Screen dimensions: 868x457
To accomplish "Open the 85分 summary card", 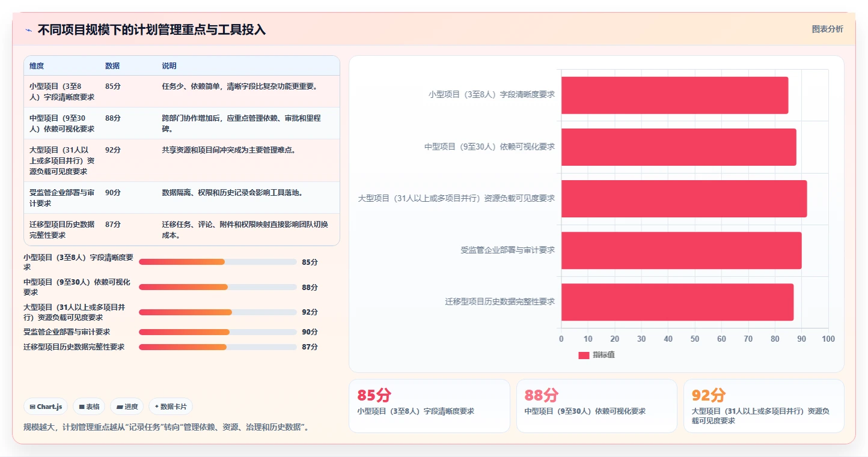I will coord(429,405).
